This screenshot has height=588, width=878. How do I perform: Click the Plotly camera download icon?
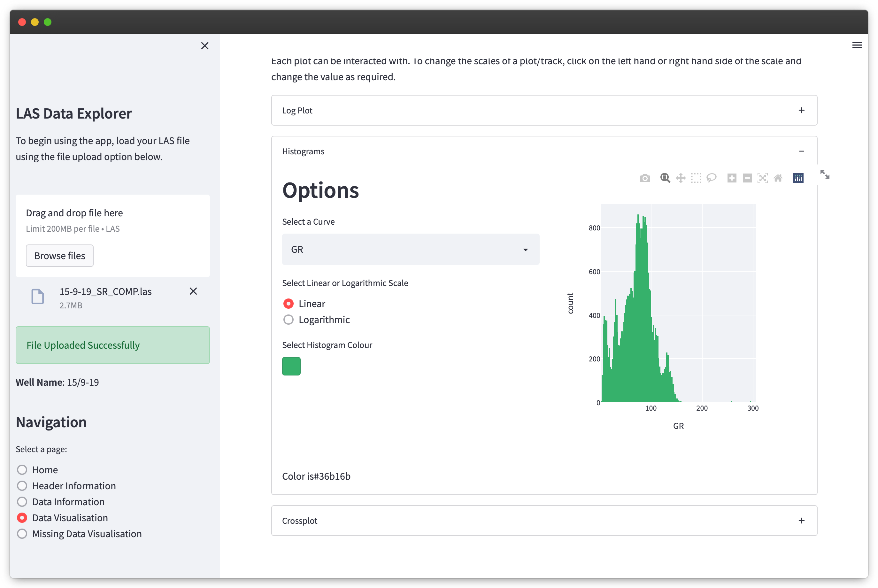click(645, 178)
